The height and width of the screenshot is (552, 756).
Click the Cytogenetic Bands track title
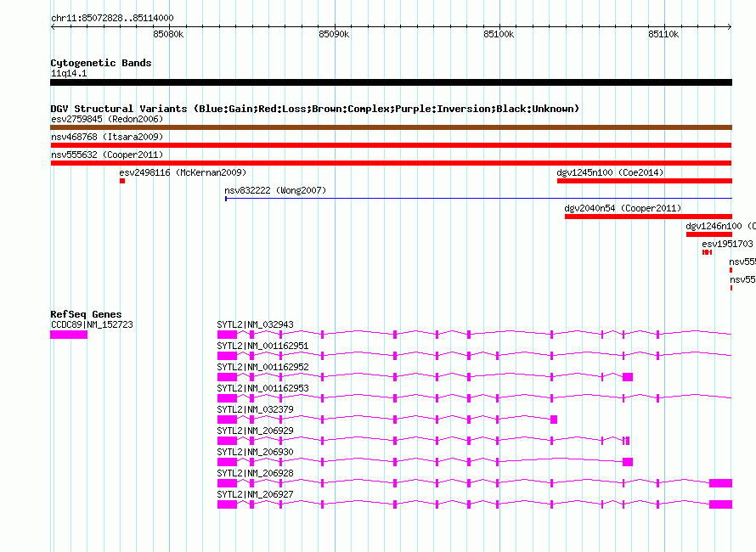101,63
